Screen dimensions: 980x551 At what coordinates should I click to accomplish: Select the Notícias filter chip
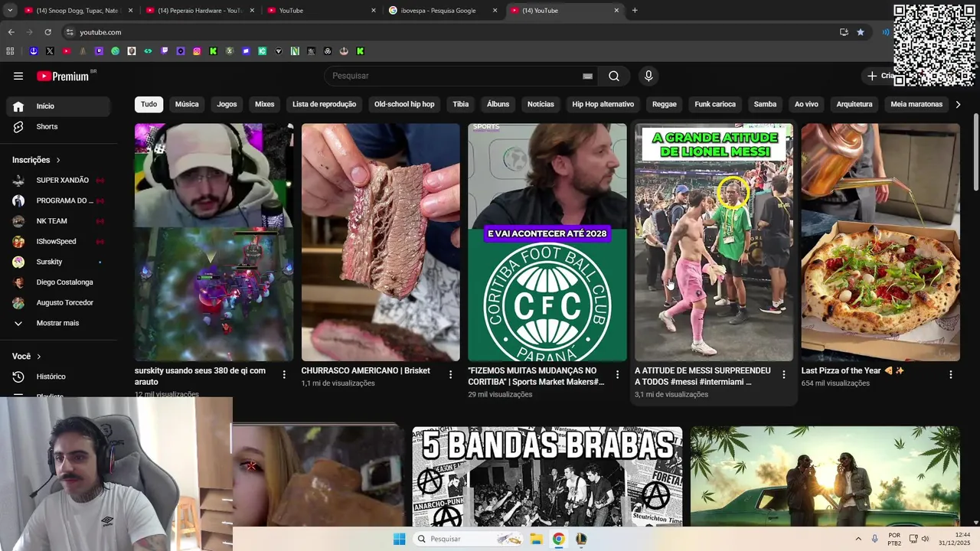coord(541,104)
